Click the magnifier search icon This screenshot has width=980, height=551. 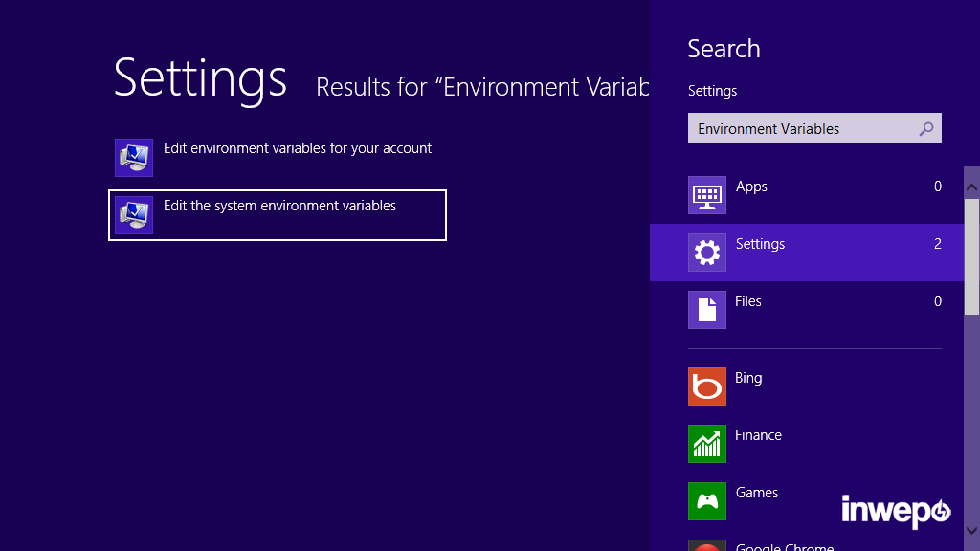[x=925, y=129]
